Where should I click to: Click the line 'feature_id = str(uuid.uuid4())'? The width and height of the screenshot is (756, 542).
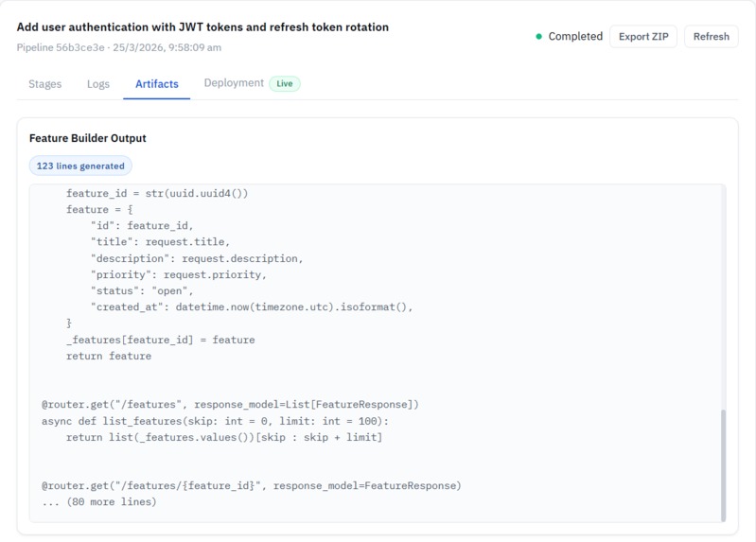pyautogui.click(x=157, y=193)
